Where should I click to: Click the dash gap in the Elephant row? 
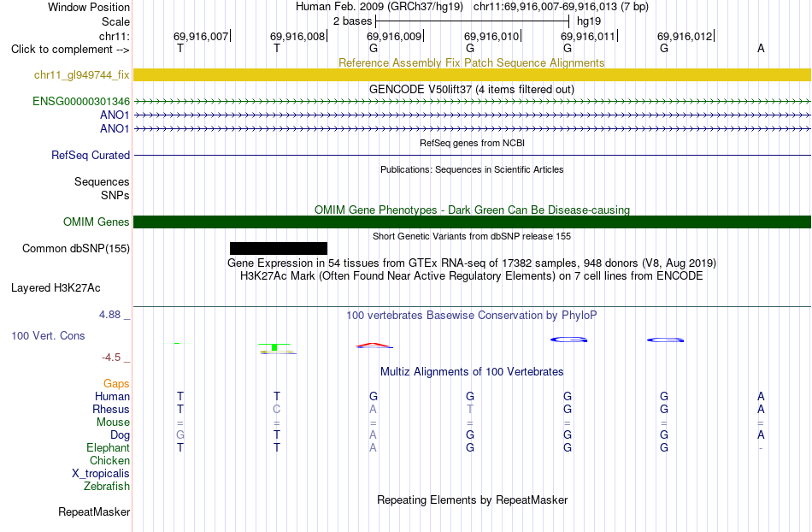[x=761, y=447]
